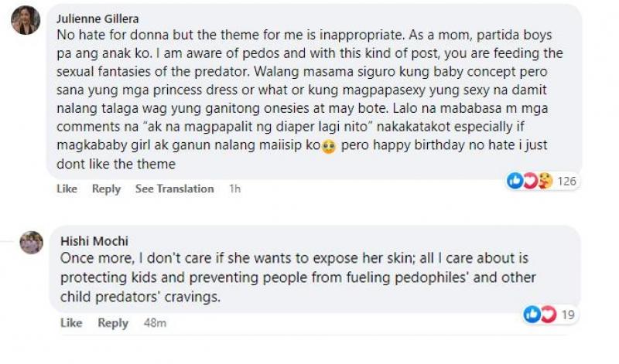The width and height of the screenshot is (619, 364).
Task: Reply to Hishi Mochi's comment
Action: click(x=112, y=323)
